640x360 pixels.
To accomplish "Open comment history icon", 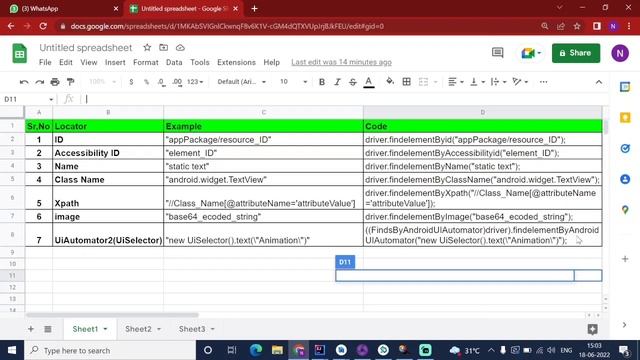I will click(498, 53).
